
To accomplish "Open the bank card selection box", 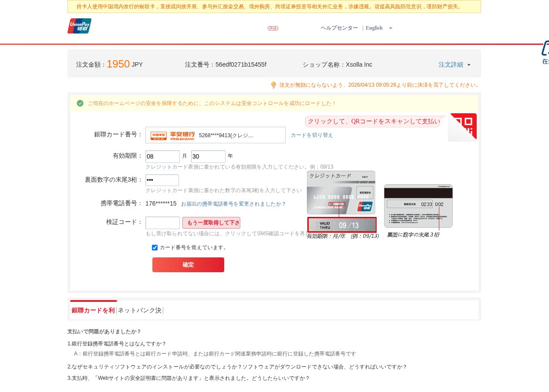I will (216, 135).
